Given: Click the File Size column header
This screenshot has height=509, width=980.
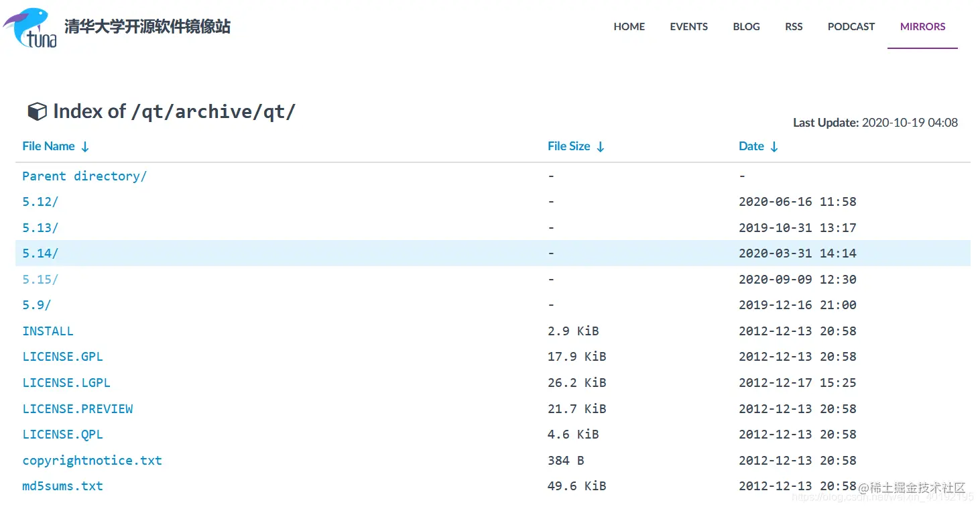Looking at the screenshot, I should (x=569, y=146).
